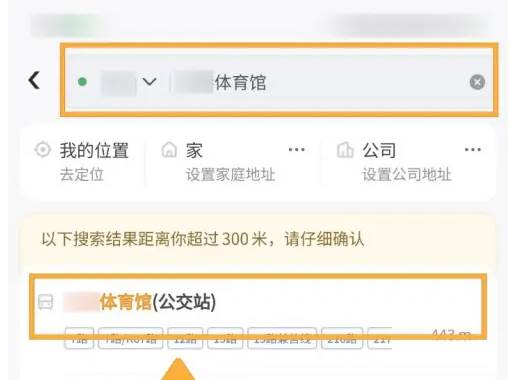
Task: Select the 体育馆(公交站) search result
Action: click(258, 307)
